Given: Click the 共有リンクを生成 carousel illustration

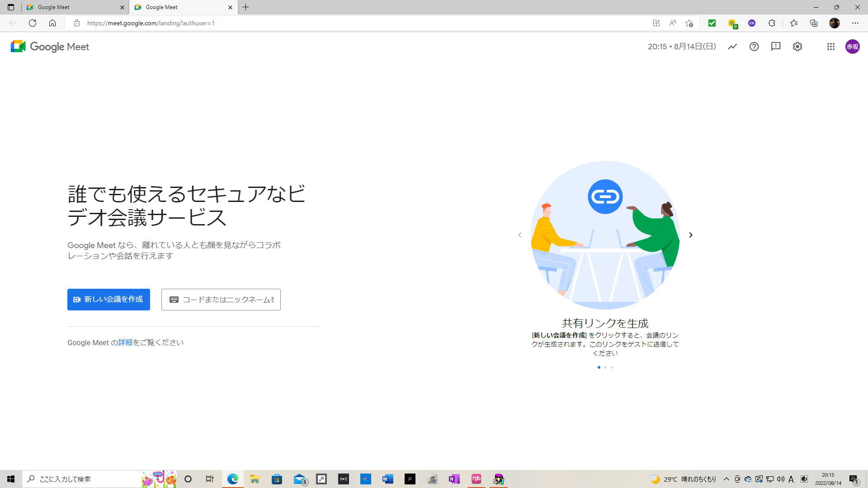Looking at the screenshot, I should click(605, 235).
